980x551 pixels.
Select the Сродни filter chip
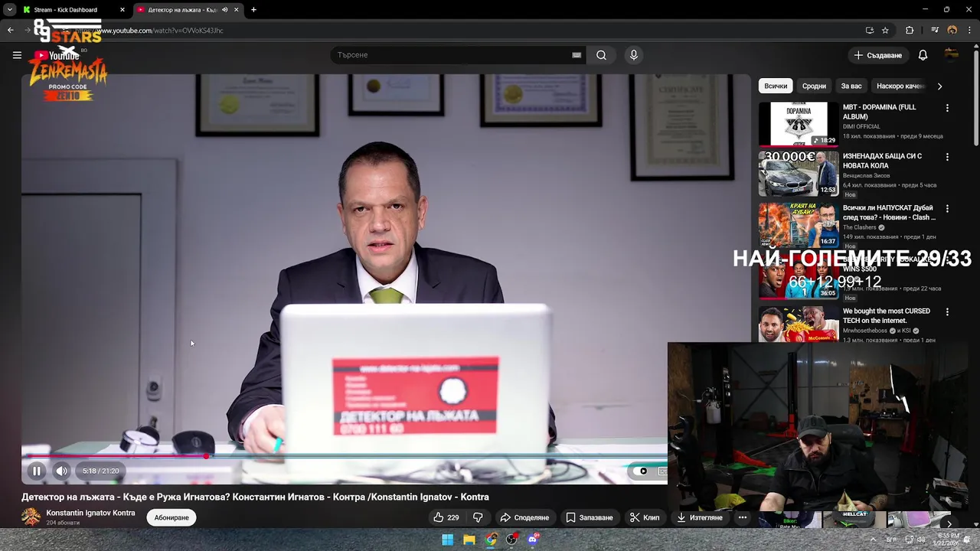(x=814, y=86)
